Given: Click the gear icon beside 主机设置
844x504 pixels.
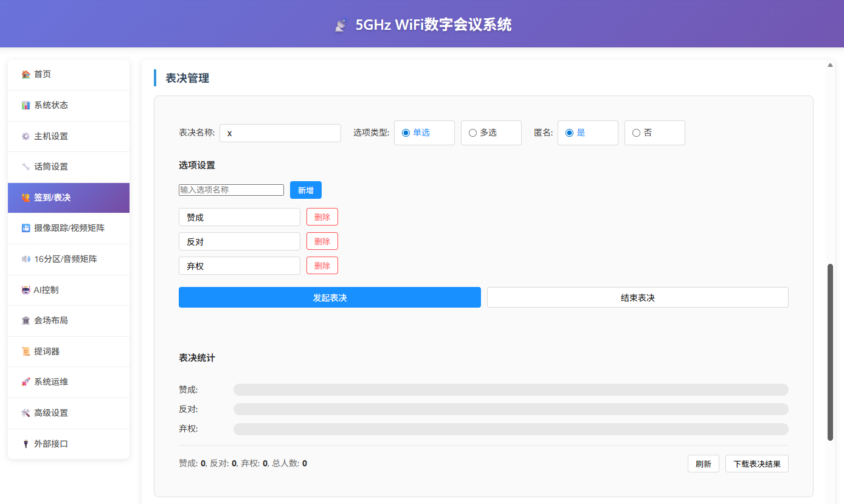Looking at the screenshot, I should pyautogui.click(x=26, y=136).
